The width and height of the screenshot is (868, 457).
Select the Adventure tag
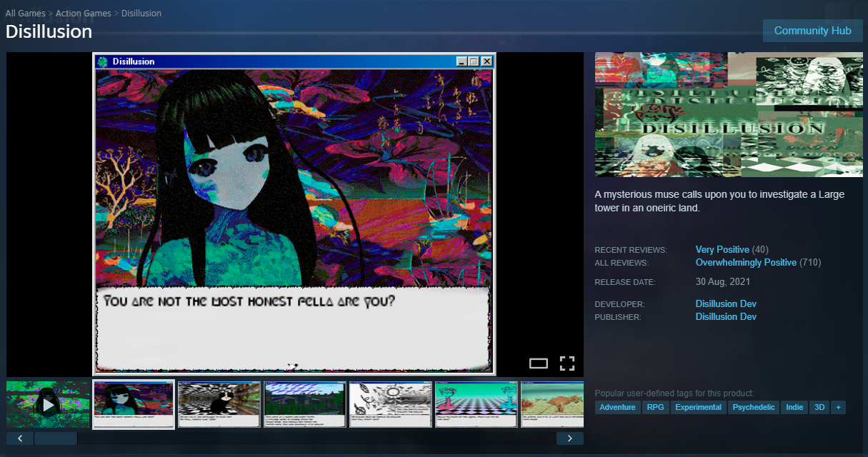coord(617,407)
